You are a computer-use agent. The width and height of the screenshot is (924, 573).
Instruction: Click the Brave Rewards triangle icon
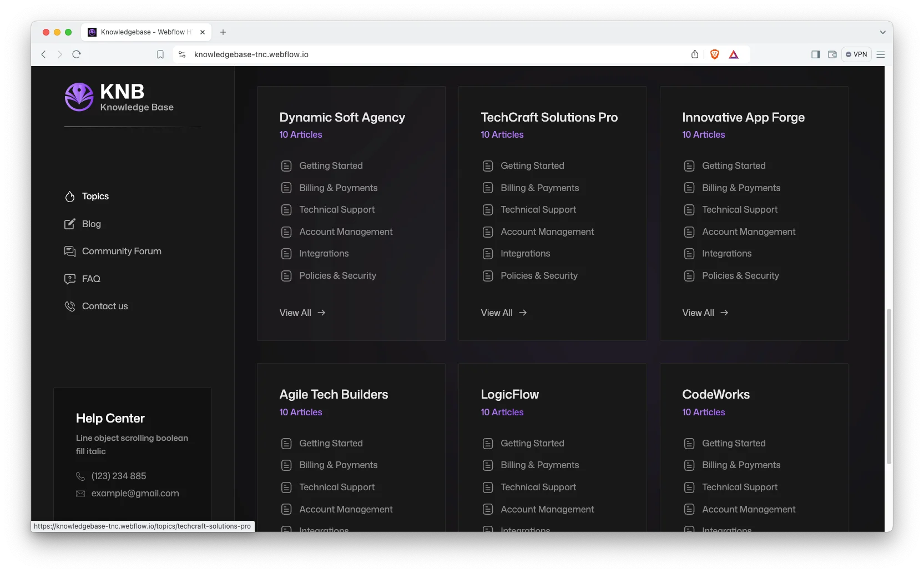[x=734, y=54]
